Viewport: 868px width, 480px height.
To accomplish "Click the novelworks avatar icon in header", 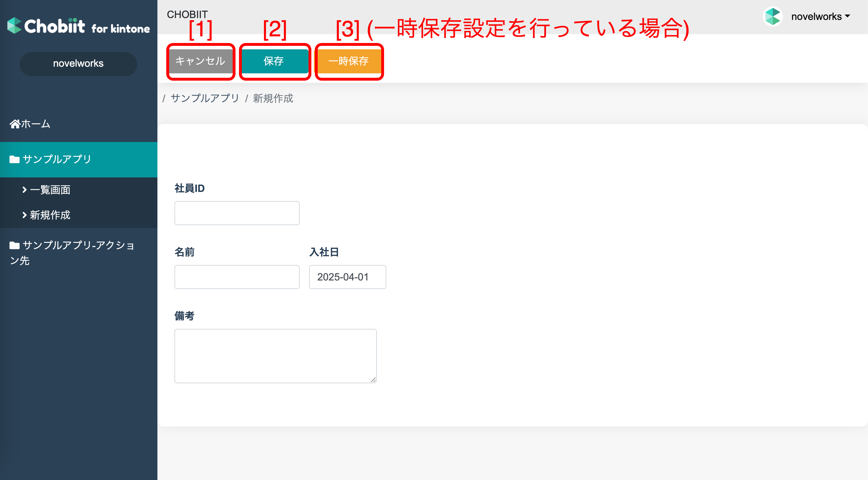I will 773,16.
